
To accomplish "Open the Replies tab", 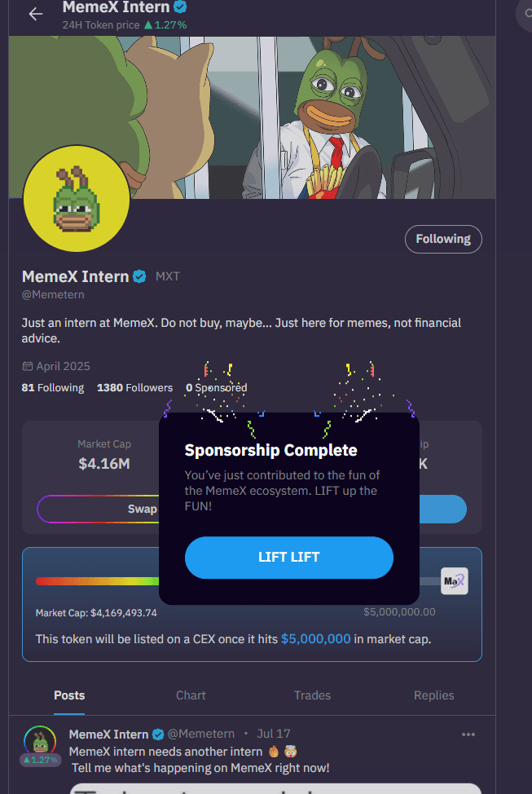I will click(433, 695).
